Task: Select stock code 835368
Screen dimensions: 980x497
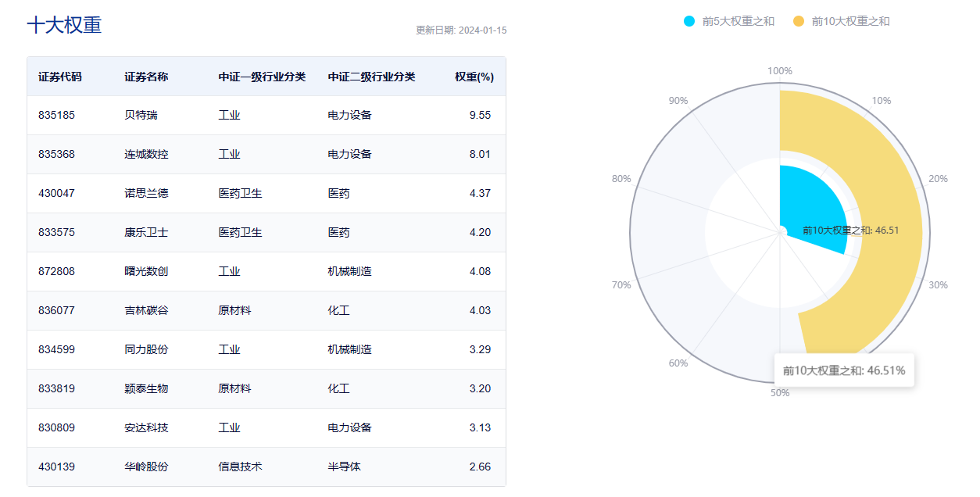Action: [x=56, y=154]
